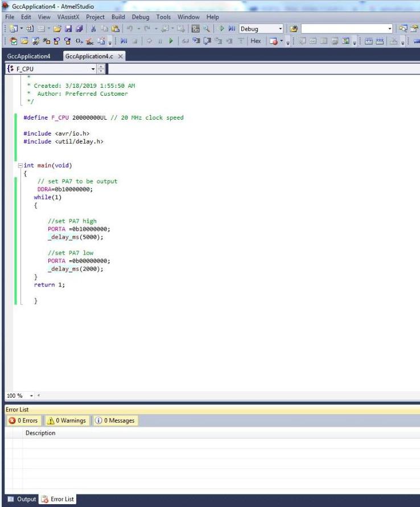Click the Hex display toolbar button
The width and height of the screenshot is (420, 507).
coord(256,42)
